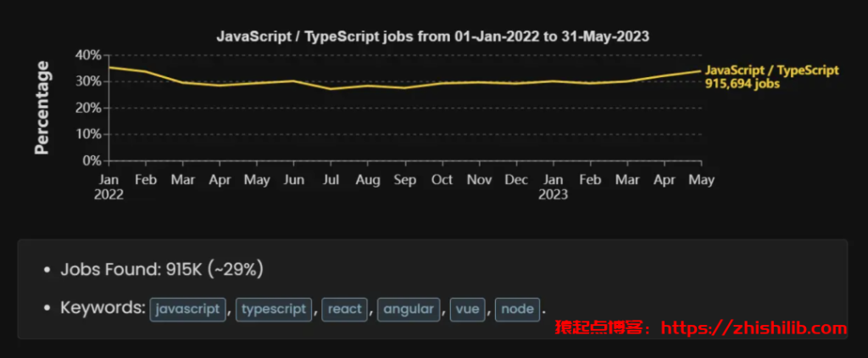Click the node keyword tag
868x358 pixels.
(517, 310)
